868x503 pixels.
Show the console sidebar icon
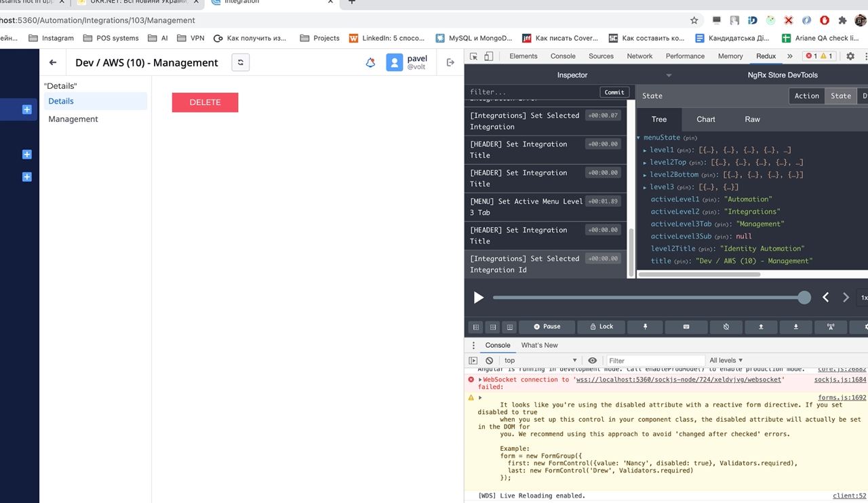(473, 361)
